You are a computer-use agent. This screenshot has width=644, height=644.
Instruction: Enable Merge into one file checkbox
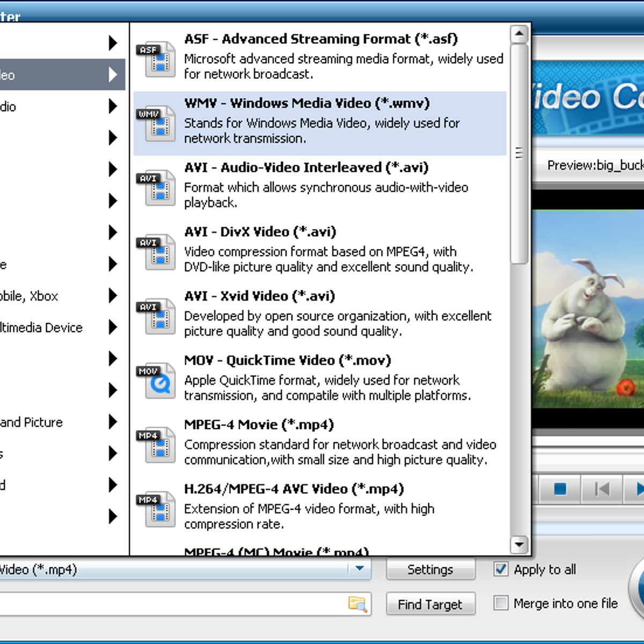(x=501, y=603)
